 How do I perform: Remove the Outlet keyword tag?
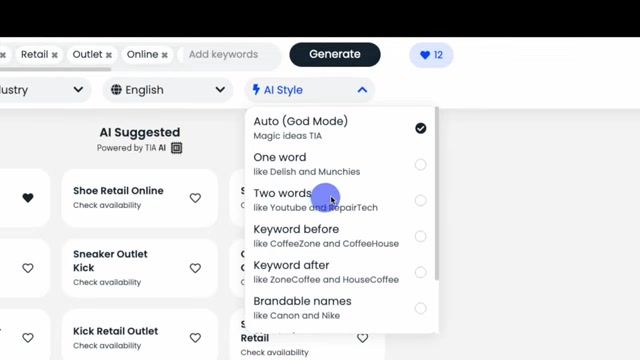click(x=109, y=55)
